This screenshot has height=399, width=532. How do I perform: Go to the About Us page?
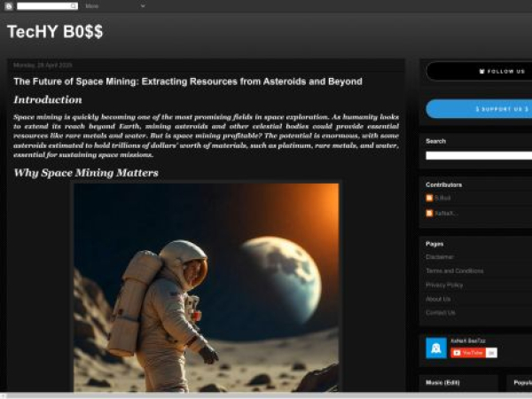click(x=438, y=299)
